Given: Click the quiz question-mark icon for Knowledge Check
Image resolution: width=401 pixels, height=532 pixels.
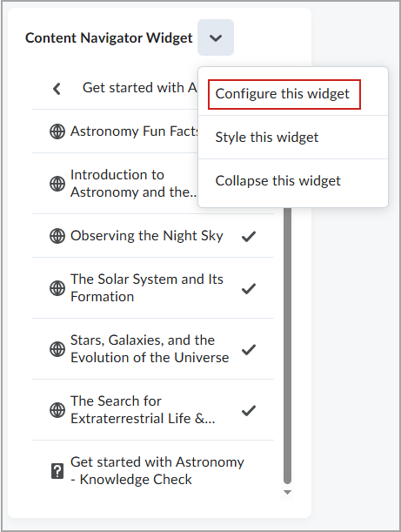Looking at the screenshot, I should (x=57, y=471).
